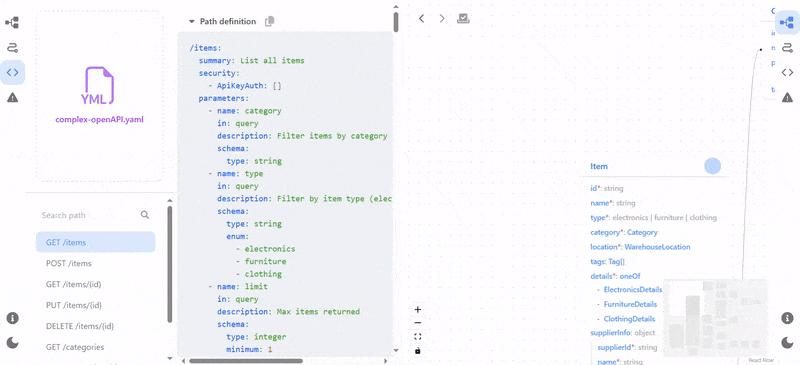Click code panel scroll right arrow
800x365 pixels.
tap(386, 361)
